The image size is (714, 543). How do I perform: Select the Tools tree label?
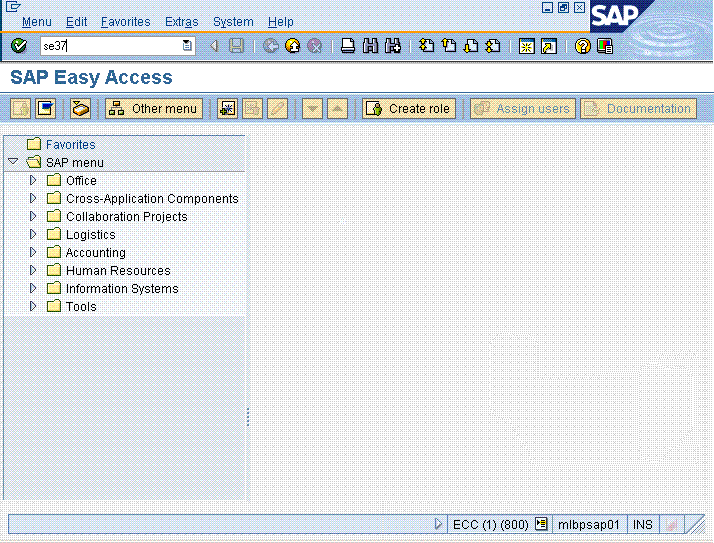[81, 307]
